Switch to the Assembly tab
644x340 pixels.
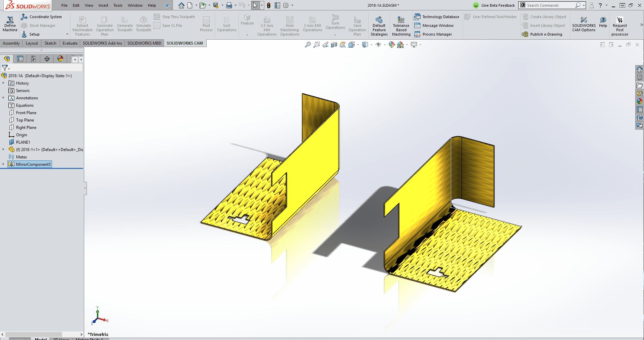11,43
